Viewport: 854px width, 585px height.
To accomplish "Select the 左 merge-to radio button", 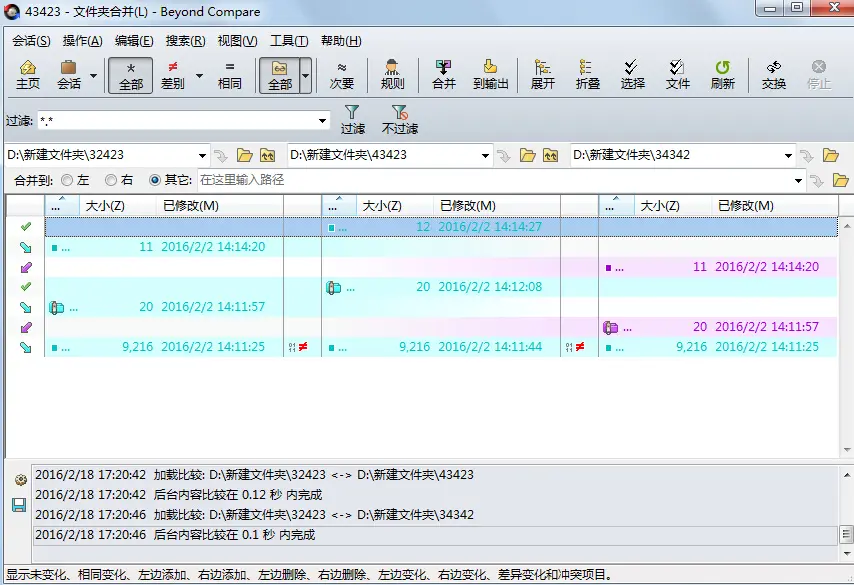I will pos(67,180).
